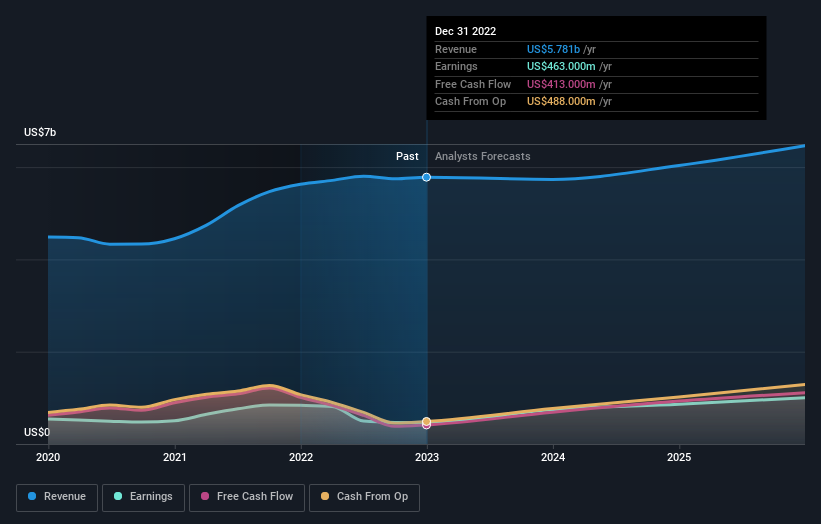Click the US$0 y-axis label
Screen dimensions: 821x524
pos(37,432)
